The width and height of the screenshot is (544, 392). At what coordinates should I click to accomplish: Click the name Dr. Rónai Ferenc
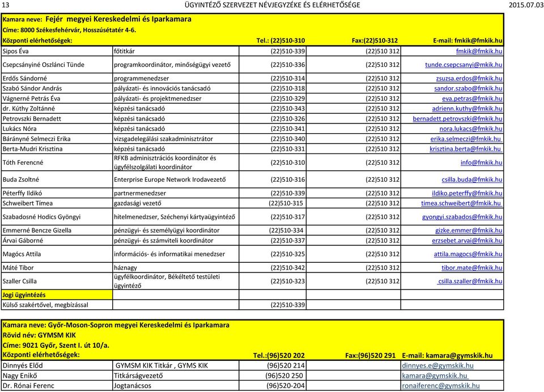[28, 385]
